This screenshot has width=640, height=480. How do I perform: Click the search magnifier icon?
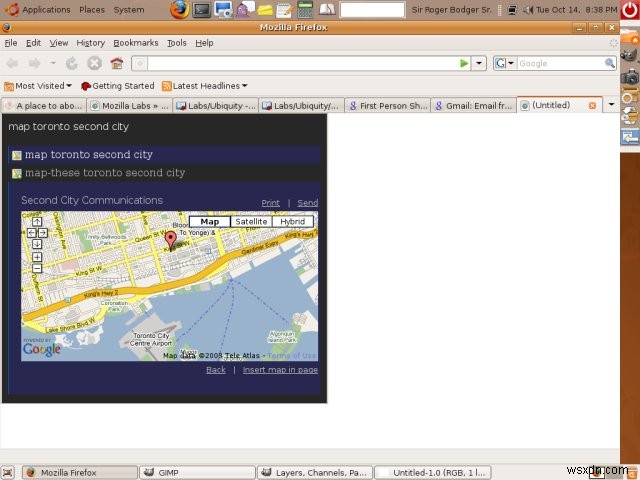pyautogui.click(x=609, y=63)
